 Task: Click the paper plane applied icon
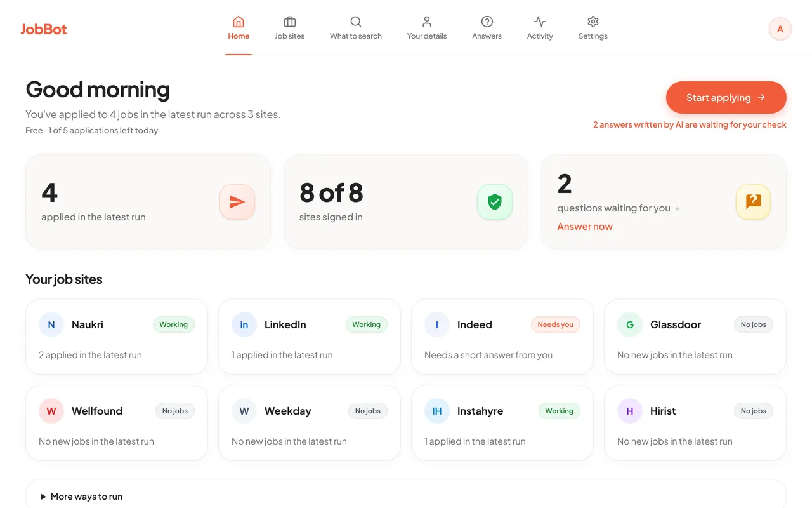237,202
